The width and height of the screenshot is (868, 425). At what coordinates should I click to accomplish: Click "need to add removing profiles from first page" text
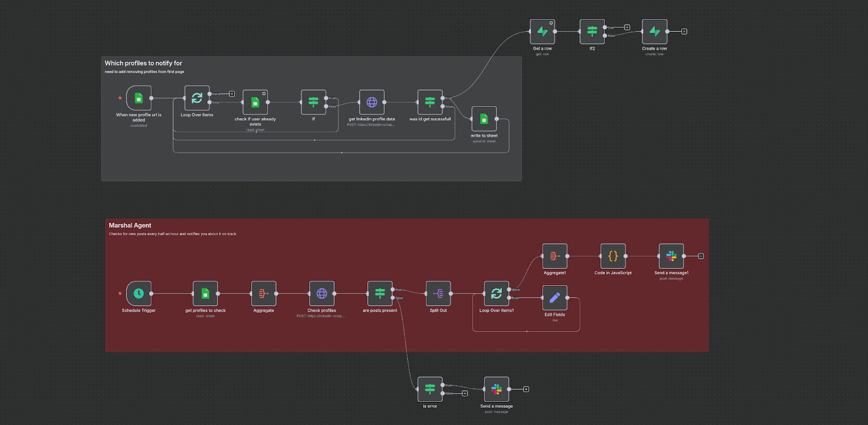tap(144, 72)
